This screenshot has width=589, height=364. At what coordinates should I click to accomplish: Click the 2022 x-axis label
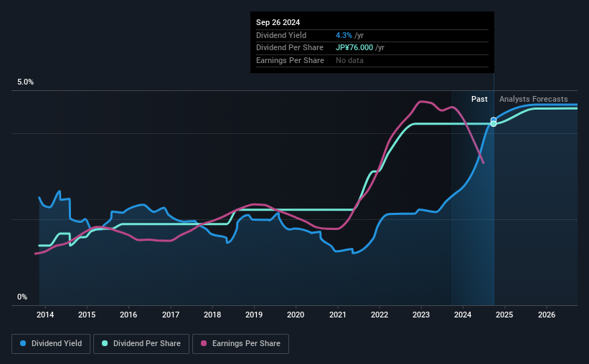(380, 315)
